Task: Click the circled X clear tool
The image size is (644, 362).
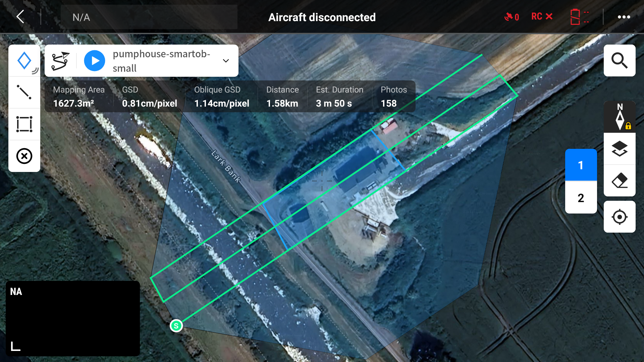Action: [24, 156]
